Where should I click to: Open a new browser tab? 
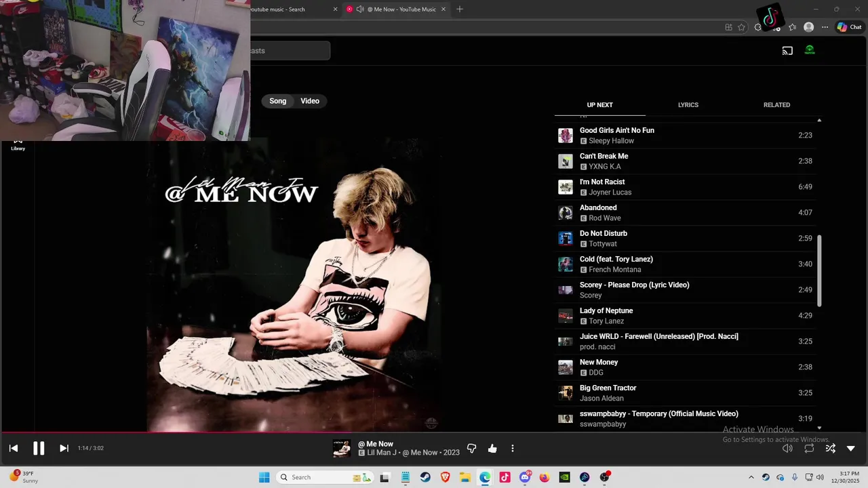[460, 9]
